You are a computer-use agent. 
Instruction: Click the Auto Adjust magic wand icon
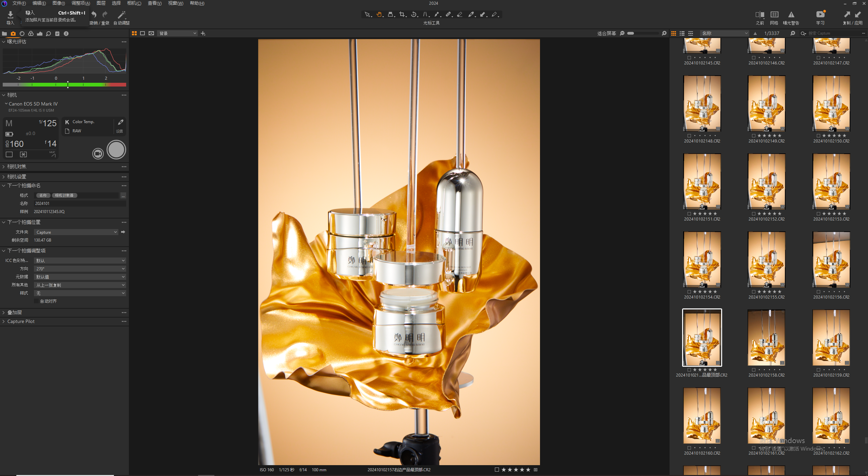121,15
